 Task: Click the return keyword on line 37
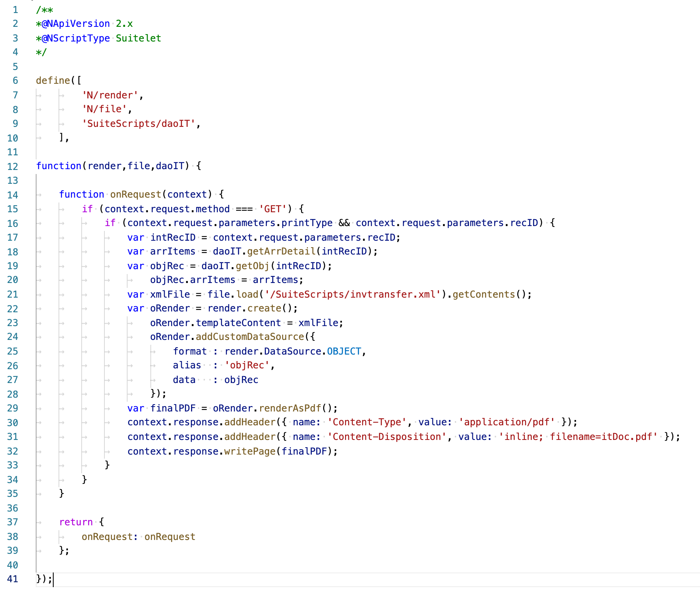76,522
